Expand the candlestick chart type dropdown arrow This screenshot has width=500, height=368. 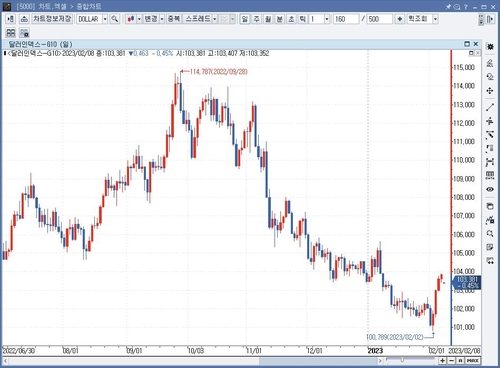(x=139, y=19)
